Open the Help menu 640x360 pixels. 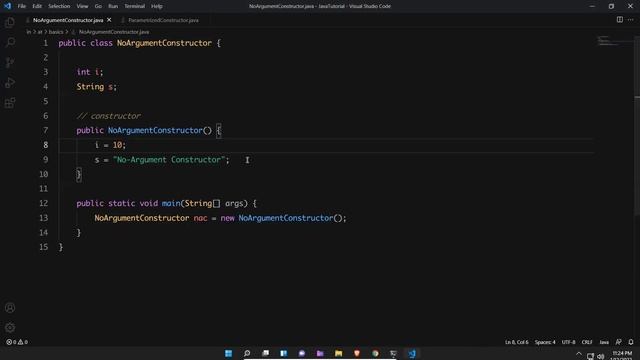click(x=157, y=6)
